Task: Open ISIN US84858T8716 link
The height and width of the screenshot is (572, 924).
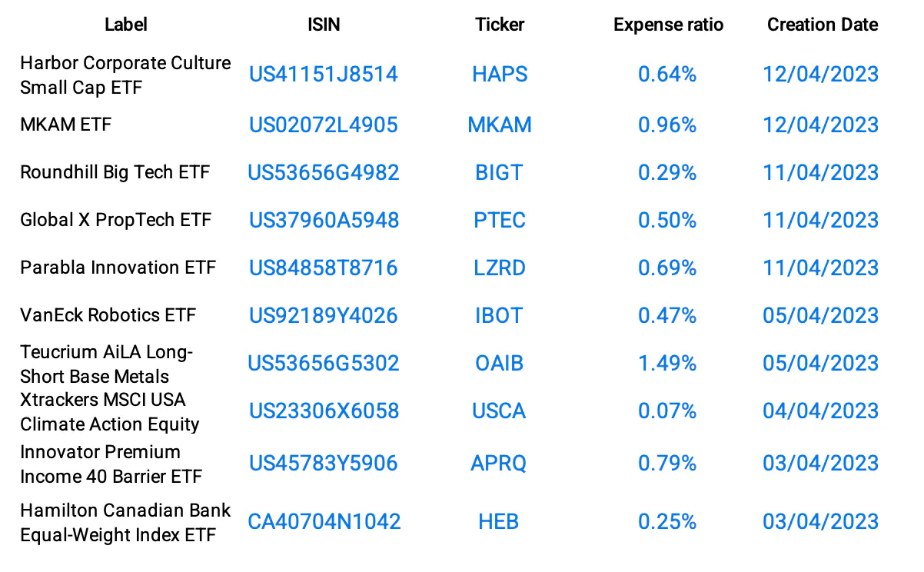Action: (x=323, y=268)
